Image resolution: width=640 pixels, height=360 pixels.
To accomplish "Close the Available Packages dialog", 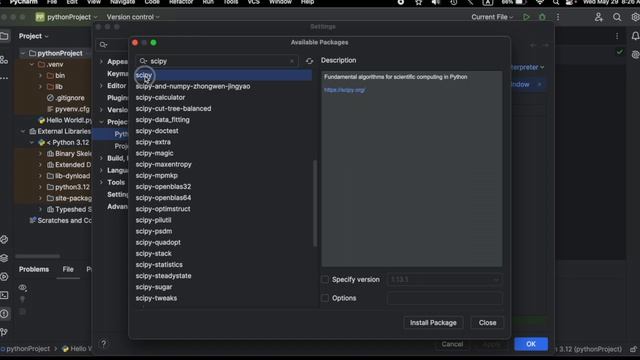I will coord(487,323).
